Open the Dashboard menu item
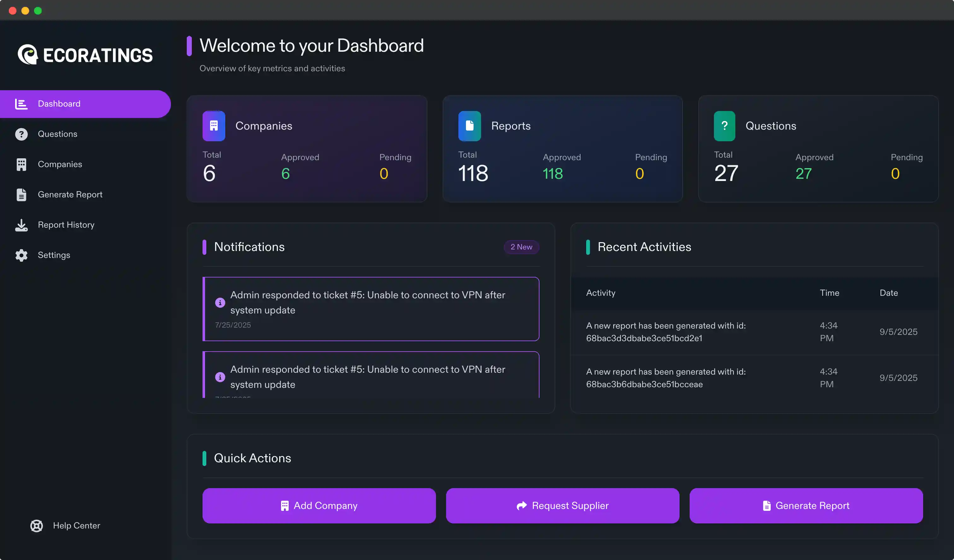 59,104
